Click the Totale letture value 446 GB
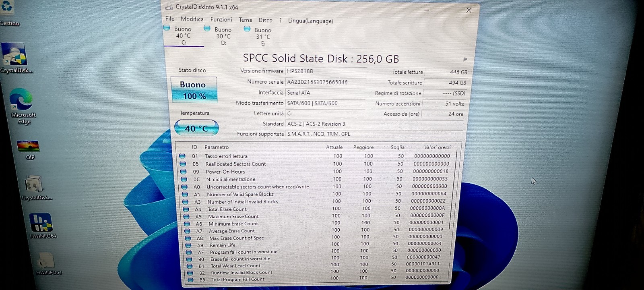 [447, 72]
